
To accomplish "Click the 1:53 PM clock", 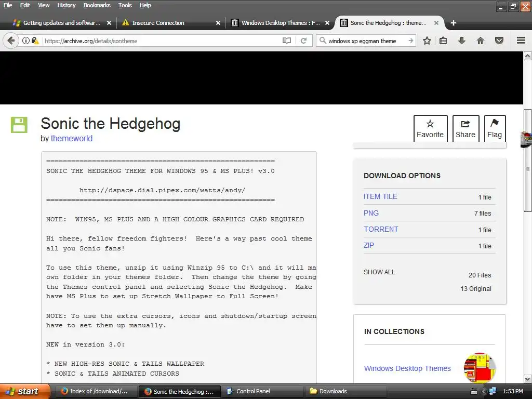I will 513,391.
